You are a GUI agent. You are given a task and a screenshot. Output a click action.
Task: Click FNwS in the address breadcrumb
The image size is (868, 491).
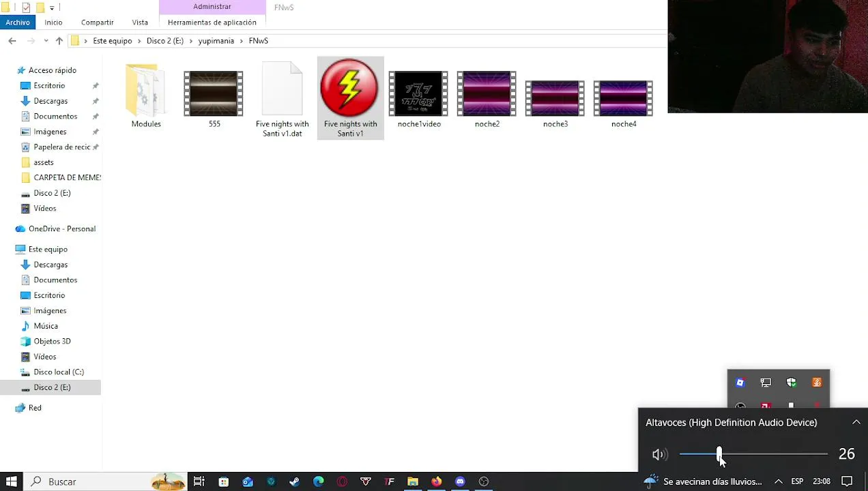coord(258,41)
